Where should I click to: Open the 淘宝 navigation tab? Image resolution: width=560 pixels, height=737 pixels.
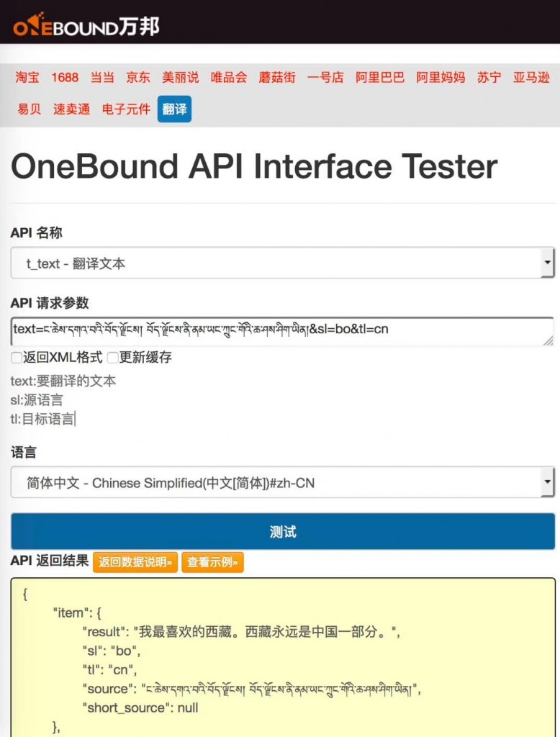coord(27,78)
